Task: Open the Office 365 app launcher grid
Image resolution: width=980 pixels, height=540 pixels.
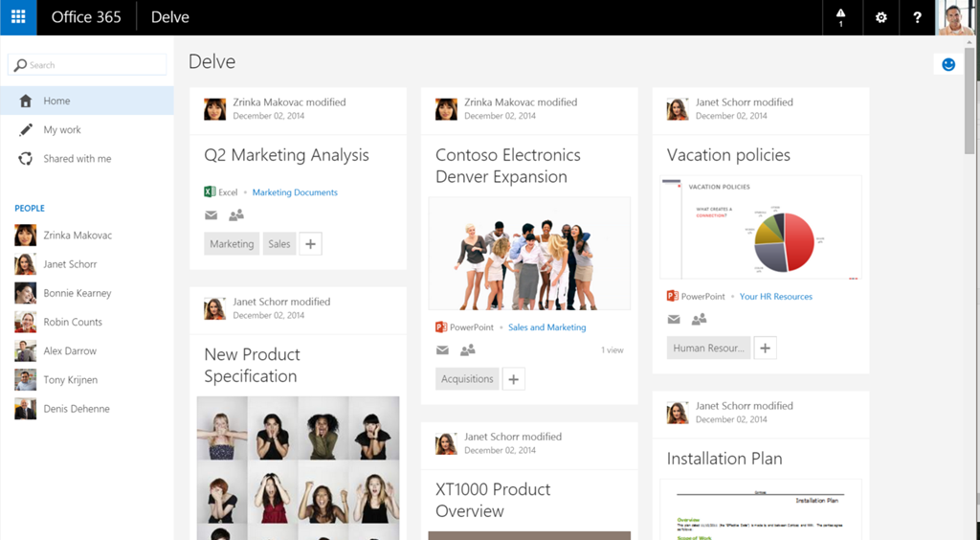Action: coord(18,17)
